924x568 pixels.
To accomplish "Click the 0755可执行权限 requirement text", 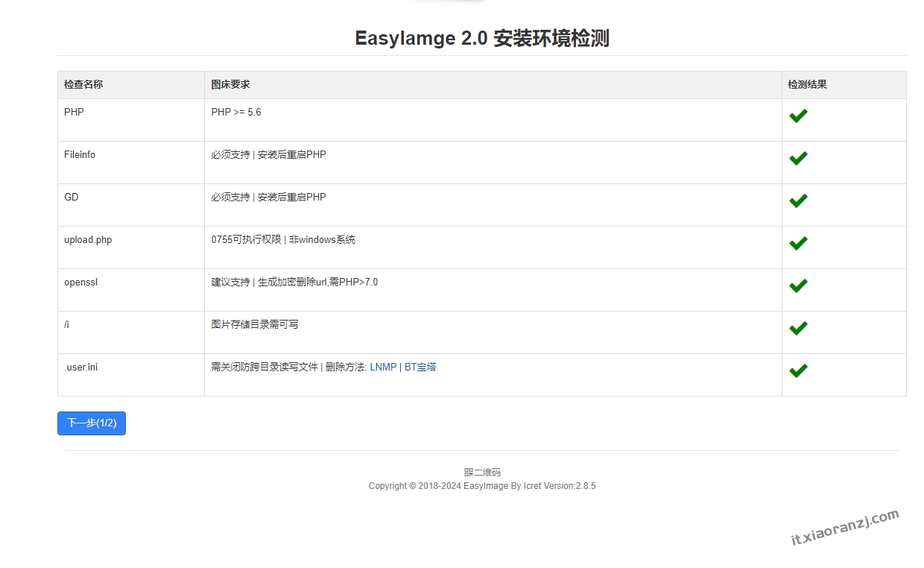I will (x=283, y=240).
